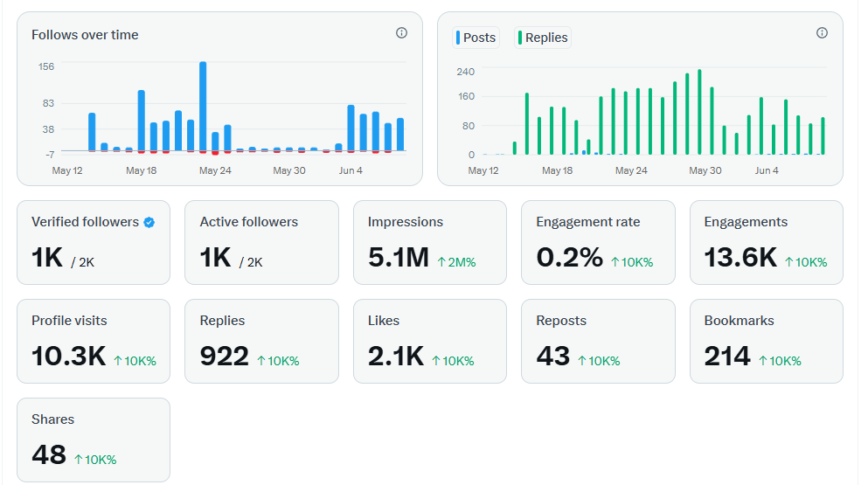Select the Likes 2.1K metric card
The height and width of the screenshot is (485, 868).
[x=430, y=341]
